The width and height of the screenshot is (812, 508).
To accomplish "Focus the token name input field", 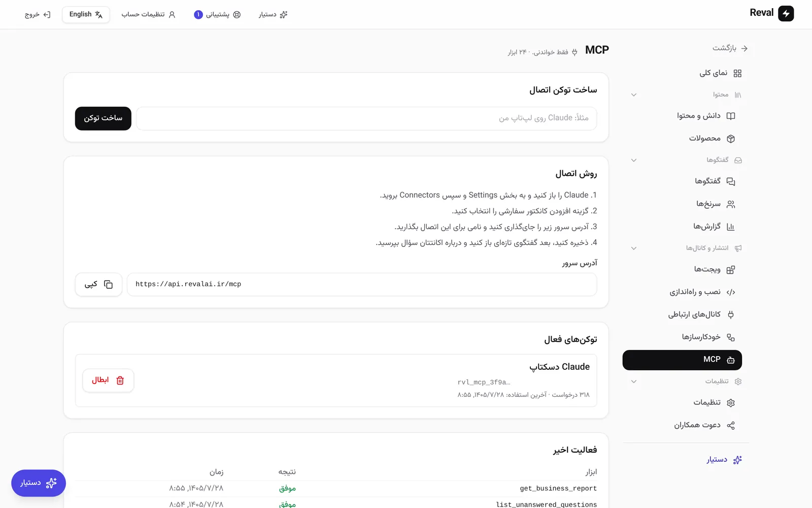I will pyautogui.click(x=366, y=118).
